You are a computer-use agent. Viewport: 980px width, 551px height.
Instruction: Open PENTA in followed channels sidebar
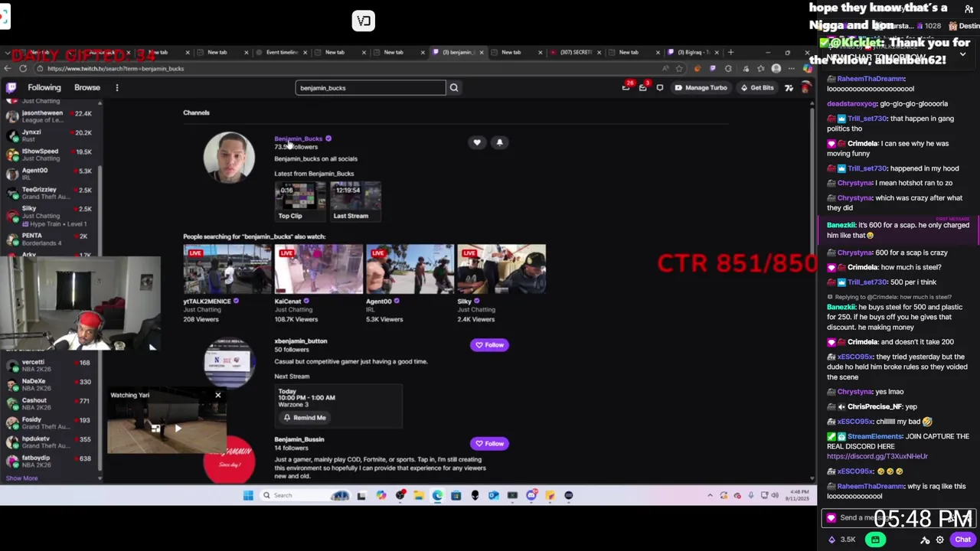coord(50,239)
